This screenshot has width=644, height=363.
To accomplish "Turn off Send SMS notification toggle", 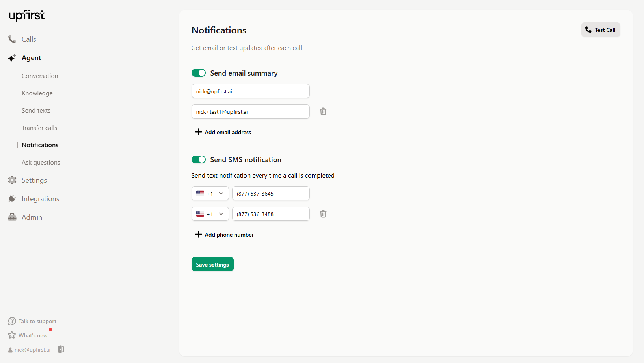I will coord(199,159).
